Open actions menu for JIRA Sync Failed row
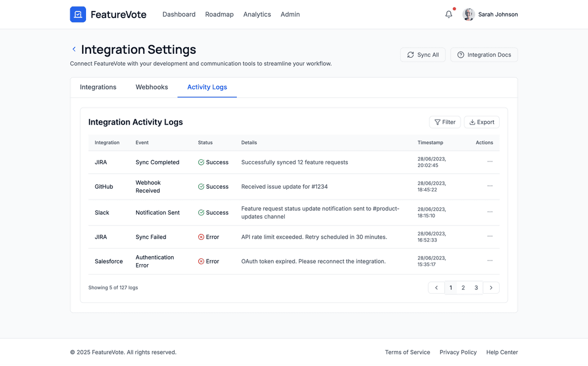 click(489, 237)
